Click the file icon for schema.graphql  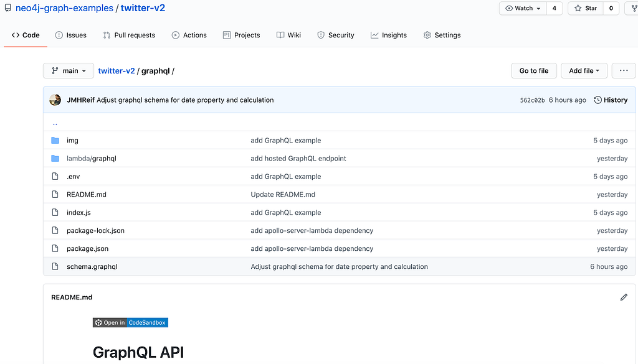tap(55, 266)
